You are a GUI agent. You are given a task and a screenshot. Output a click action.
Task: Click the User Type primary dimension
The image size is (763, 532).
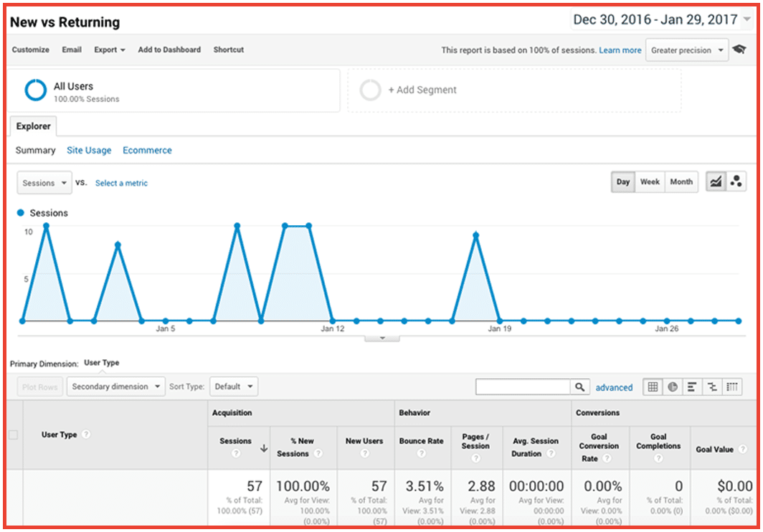tap(102, 363)
